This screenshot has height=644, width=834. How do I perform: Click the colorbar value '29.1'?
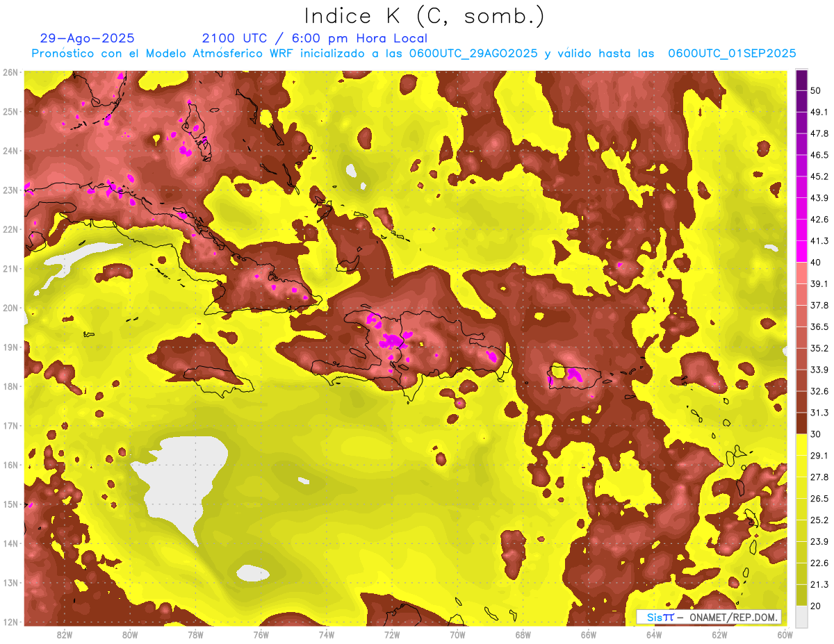tap(819, 456)
